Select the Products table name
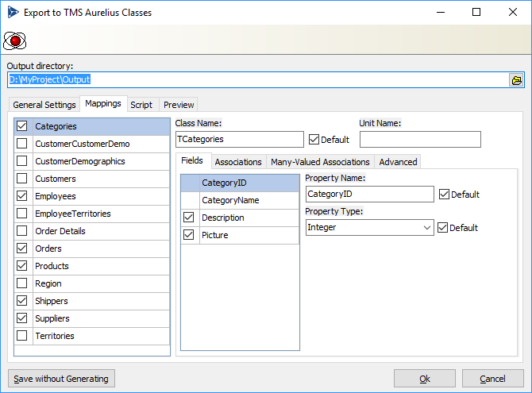The image size is (532, 393). (x=52, y=266)
